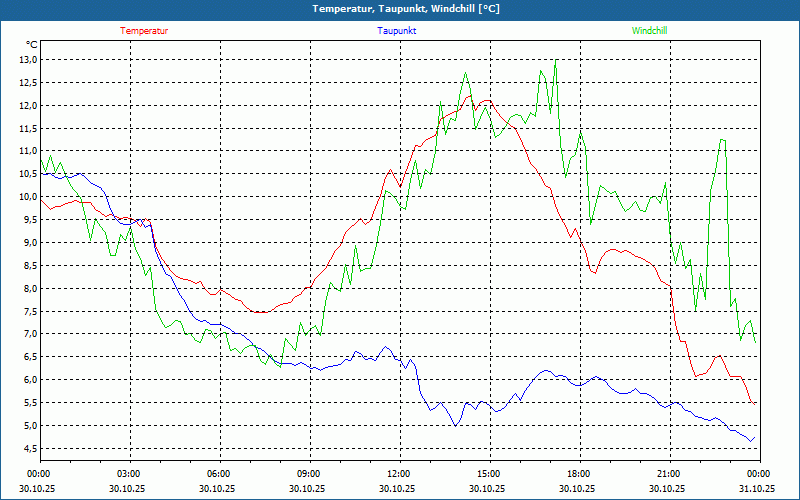Screen dimensions: 800x500
Task: Click the blue Taupunkt legend label
Action: click(x=397, y=31)
